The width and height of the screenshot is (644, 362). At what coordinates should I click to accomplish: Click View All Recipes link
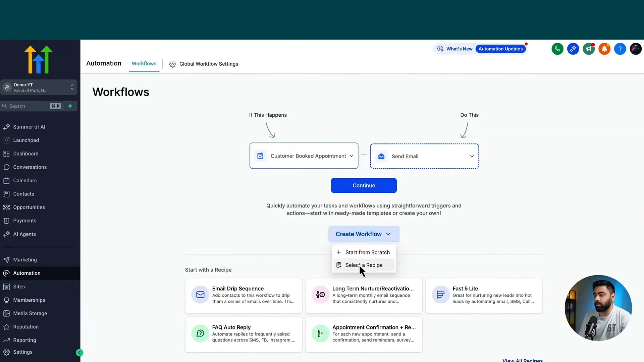coord(522,360)
